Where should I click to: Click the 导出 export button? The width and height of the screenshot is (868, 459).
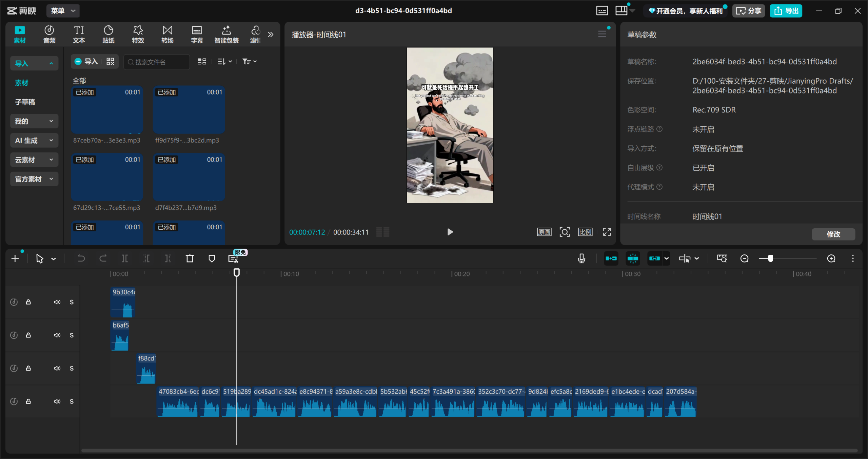pos(786,11)
